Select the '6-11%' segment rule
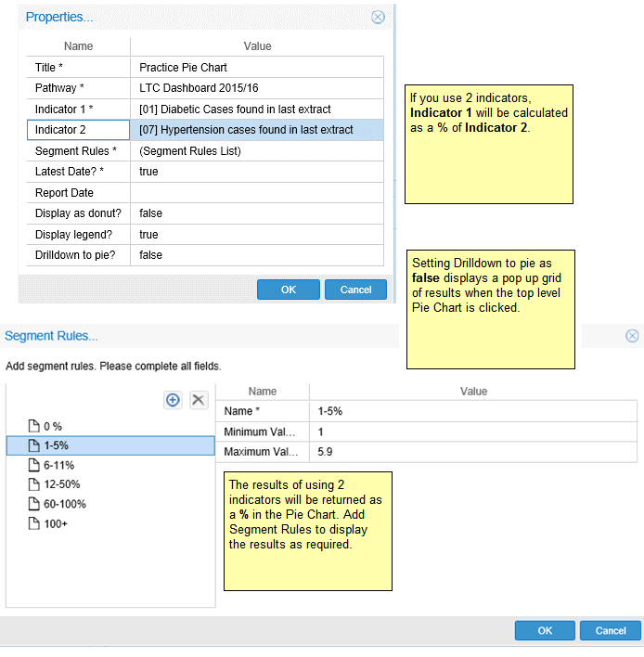The height and width of the screenshot is (657, 644). 58,465
